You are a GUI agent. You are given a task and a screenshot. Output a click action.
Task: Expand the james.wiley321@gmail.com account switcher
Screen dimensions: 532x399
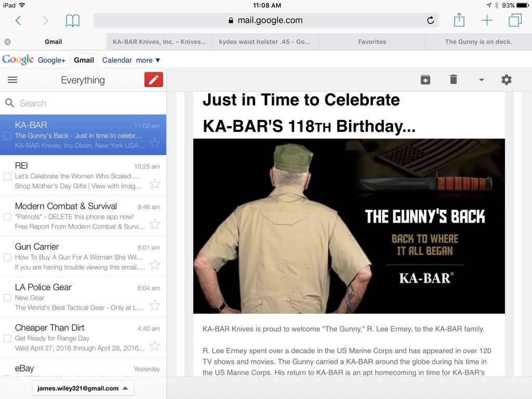click(83, 388)
